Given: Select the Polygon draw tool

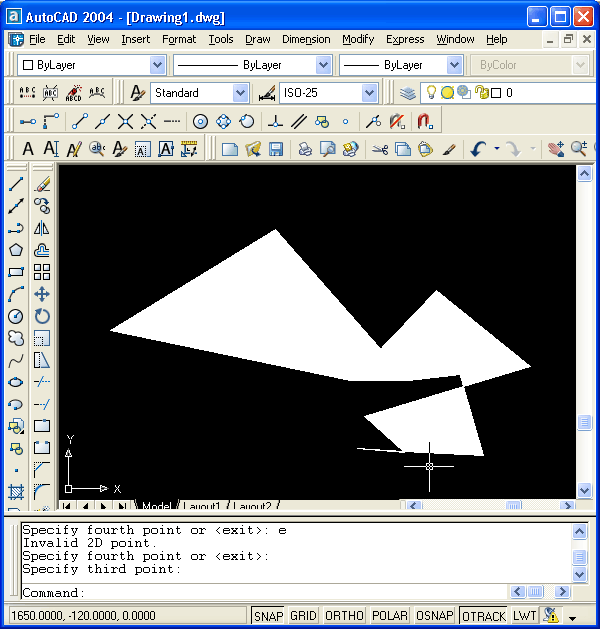Looking at the screenshot, I should tap(16, 250).
